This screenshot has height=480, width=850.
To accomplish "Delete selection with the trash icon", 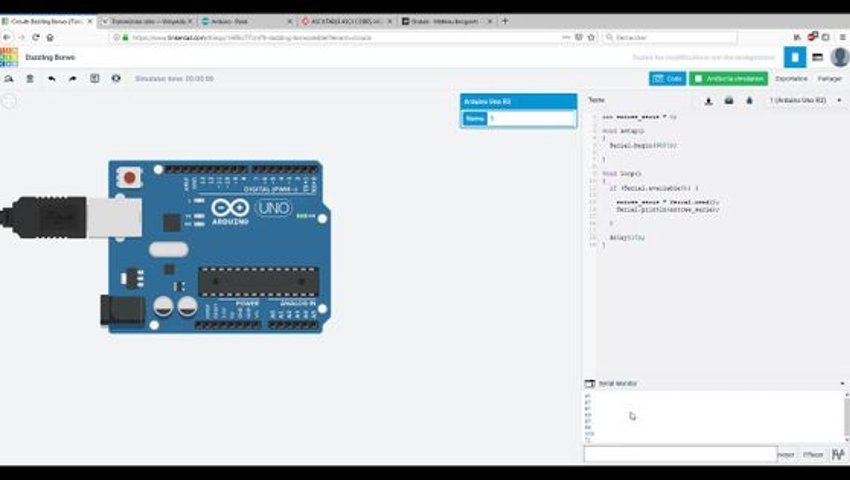I will pos(30,79).
